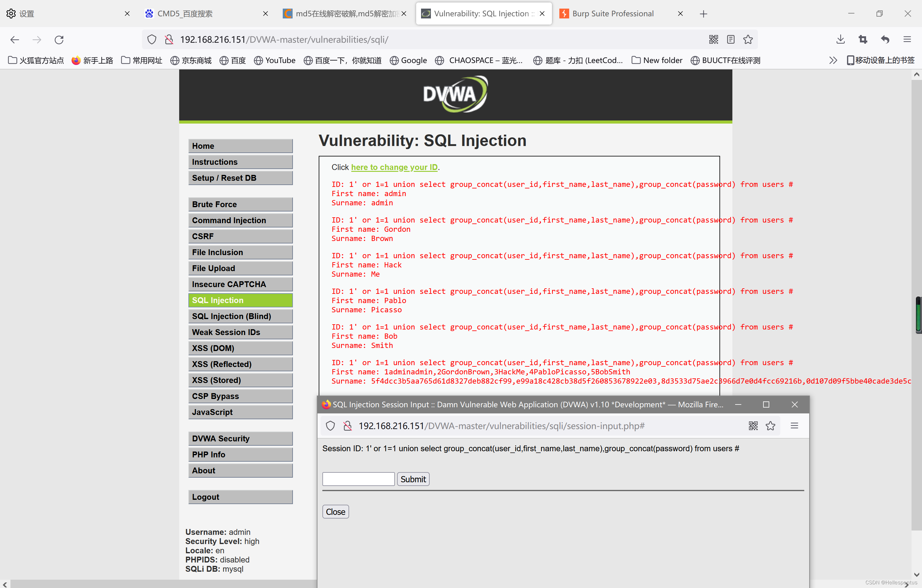Open the PHP Info page

click(240, 455)
